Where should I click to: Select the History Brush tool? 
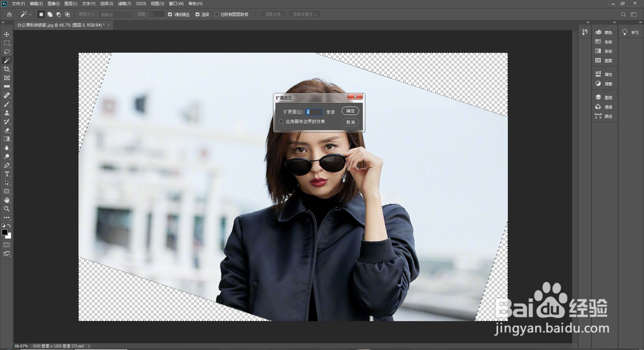coord(7,121)
